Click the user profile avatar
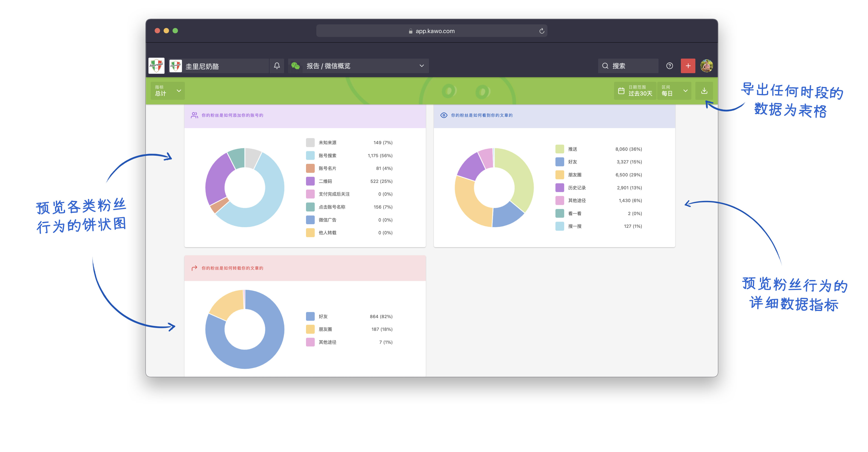The width and height of the screenshot is (868, 452). (706, 66)
